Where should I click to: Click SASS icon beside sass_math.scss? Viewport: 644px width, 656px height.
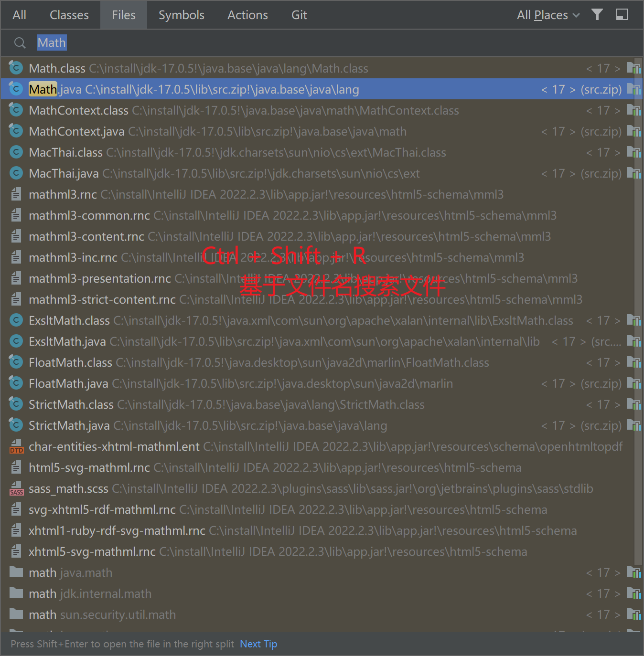coord(16,488)
